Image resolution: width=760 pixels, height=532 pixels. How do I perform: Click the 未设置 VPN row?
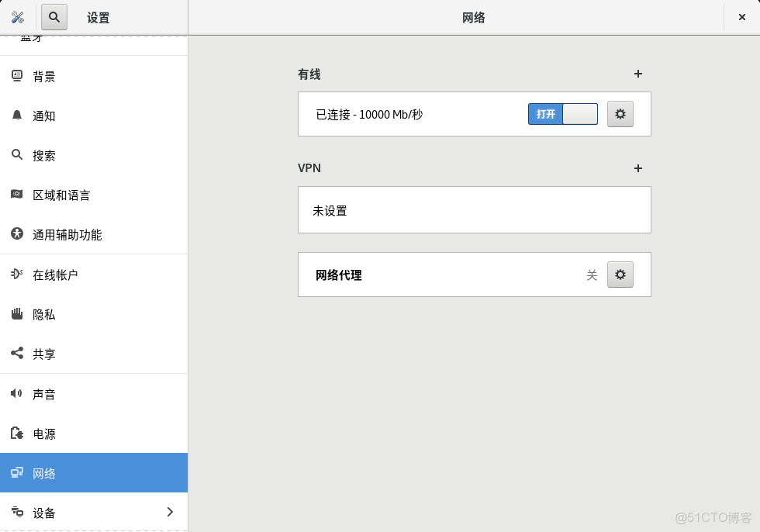(x=474, y=209)
